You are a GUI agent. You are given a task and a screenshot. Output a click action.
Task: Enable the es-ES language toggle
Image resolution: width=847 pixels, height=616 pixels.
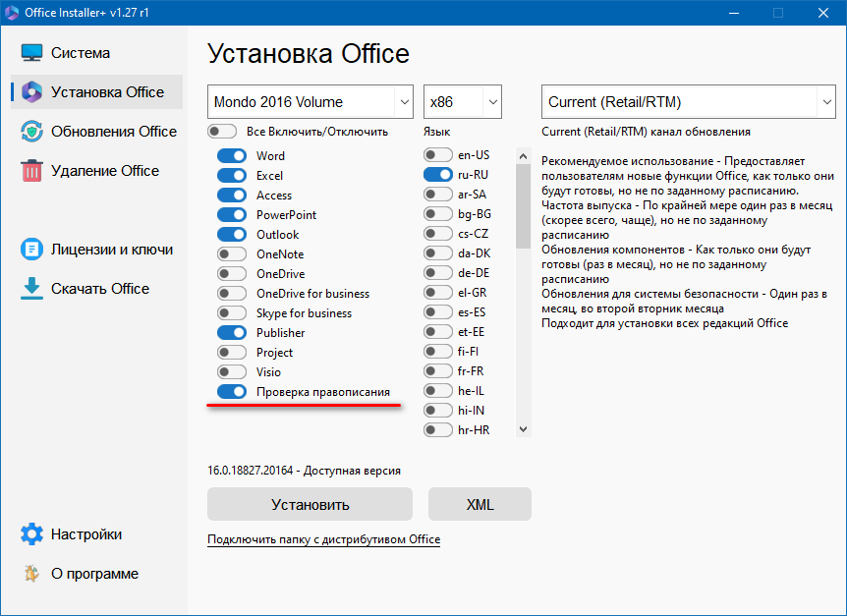(438, 312)
